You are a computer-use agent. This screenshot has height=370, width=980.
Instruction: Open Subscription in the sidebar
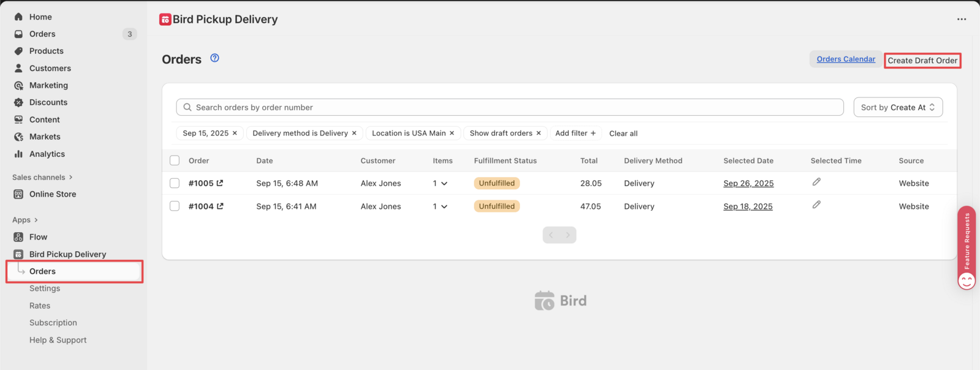53,323
